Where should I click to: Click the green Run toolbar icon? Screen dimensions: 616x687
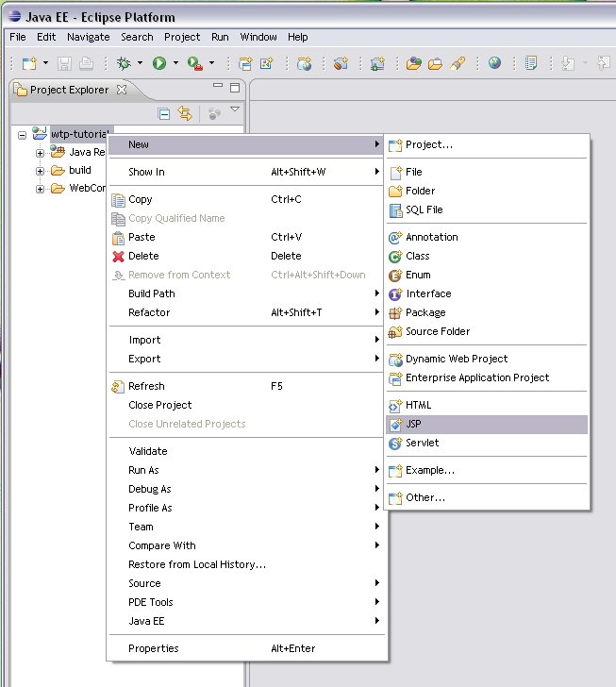[x=159, y=63]
